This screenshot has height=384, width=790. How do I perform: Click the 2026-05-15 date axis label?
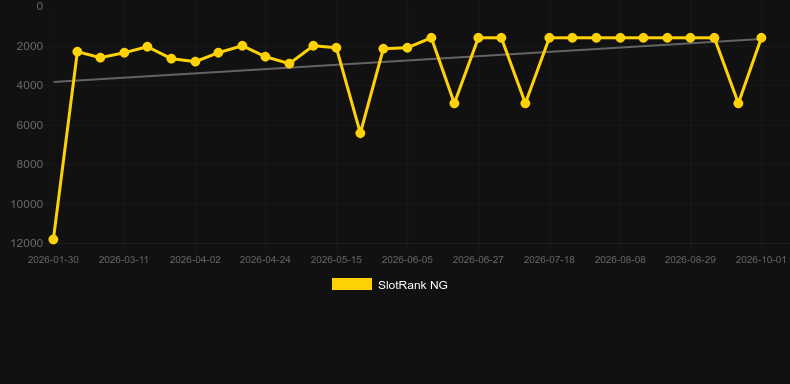pyautogui.click(x=336, y=260)
